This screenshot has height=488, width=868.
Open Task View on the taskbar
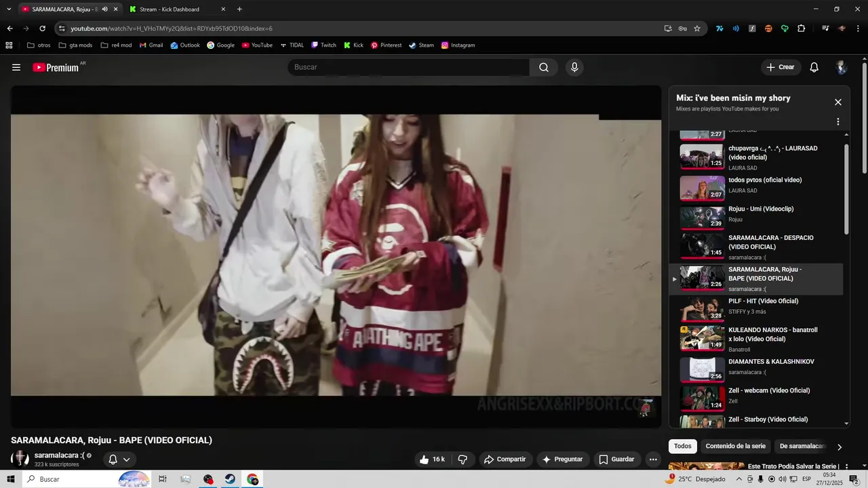[x=163, y=479]
